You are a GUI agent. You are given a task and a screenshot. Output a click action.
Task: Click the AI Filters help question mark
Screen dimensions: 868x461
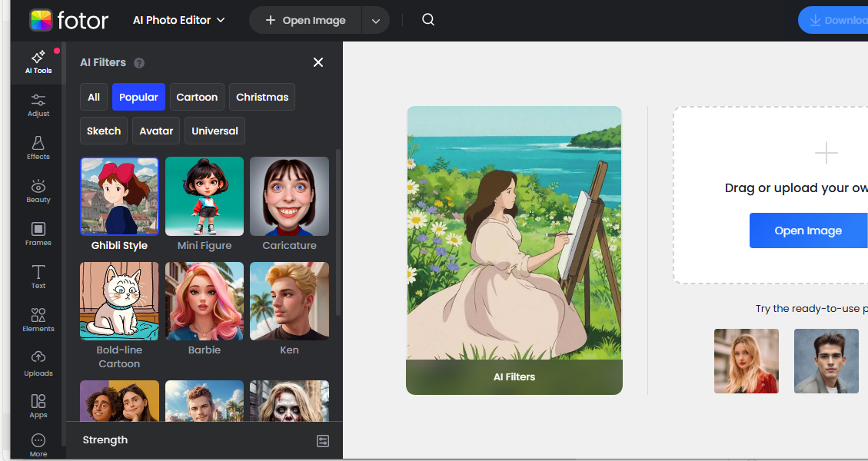click(139, 63)
